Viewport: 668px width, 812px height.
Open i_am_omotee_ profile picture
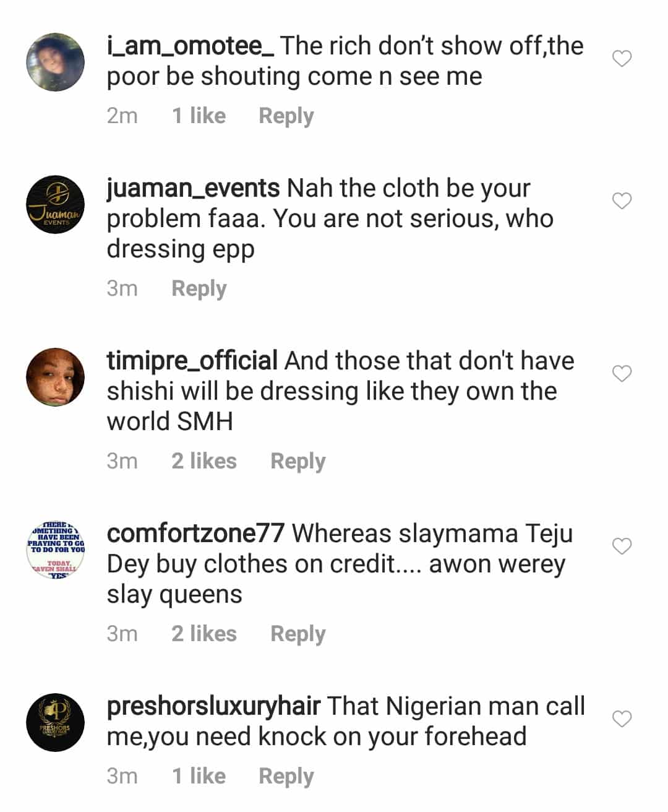[56, 62]
